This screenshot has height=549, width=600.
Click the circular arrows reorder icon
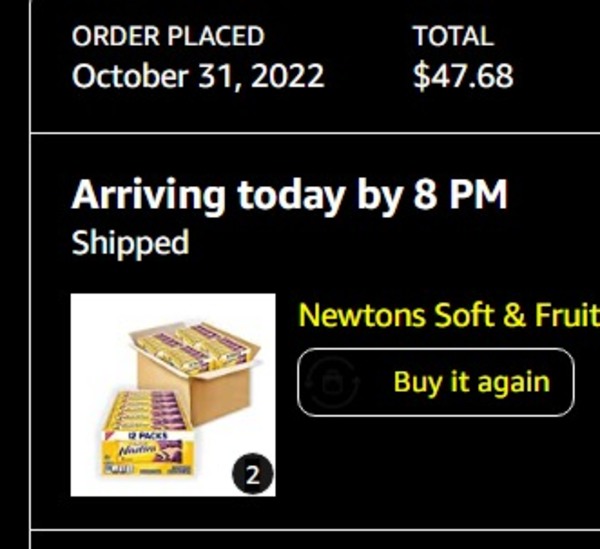point(331,383)
